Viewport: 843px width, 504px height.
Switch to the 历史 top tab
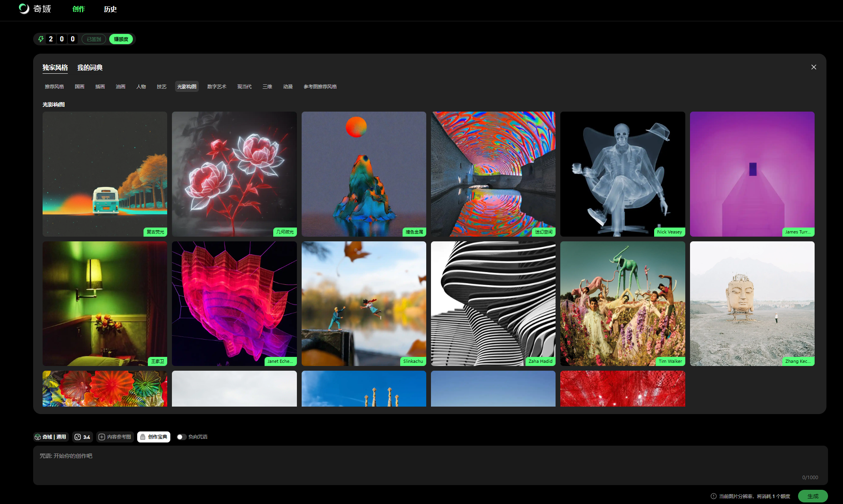pos(110,9)
